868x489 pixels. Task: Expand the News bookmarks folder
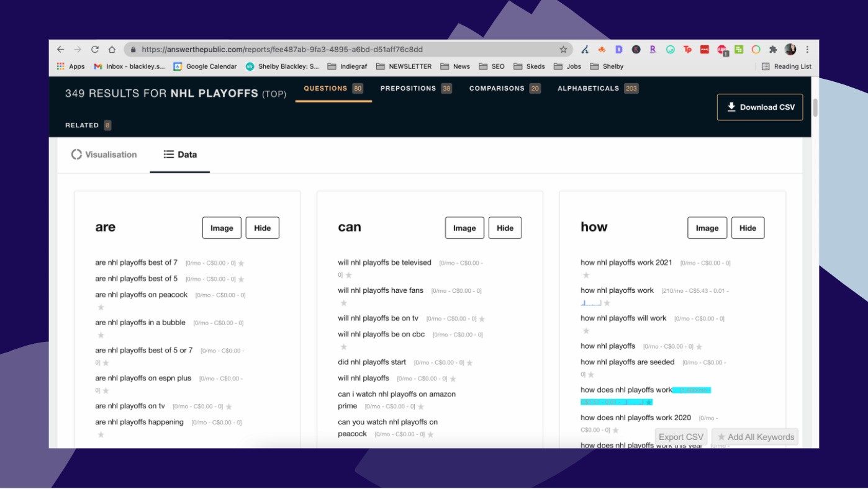[455, 66]
